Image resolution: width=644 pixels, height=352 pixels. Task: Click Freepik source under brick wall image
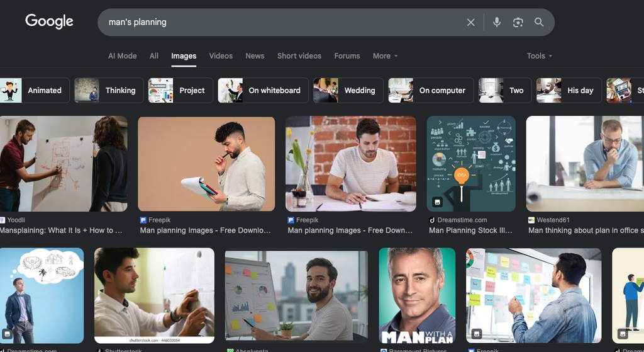(307, 220)
